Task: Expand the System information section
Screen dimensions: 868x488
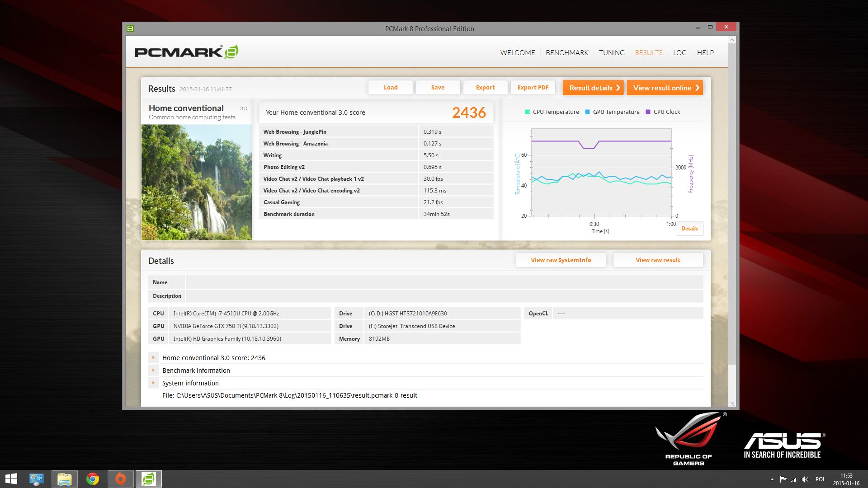Action: point(153,383)
